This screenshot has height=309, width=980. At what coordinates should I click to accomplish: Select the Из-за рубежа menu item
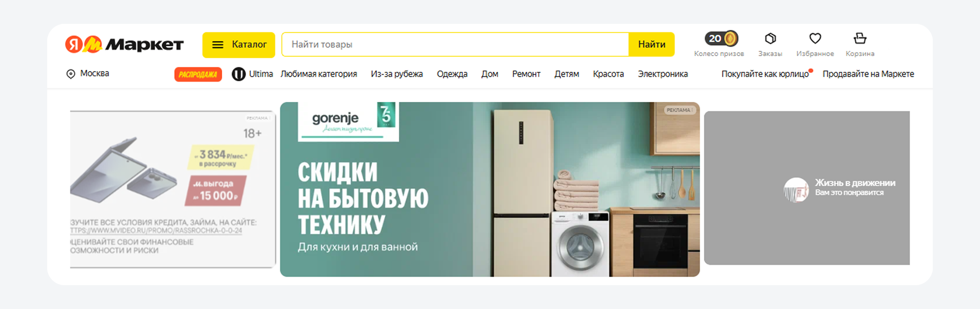(x=397, y=74)
